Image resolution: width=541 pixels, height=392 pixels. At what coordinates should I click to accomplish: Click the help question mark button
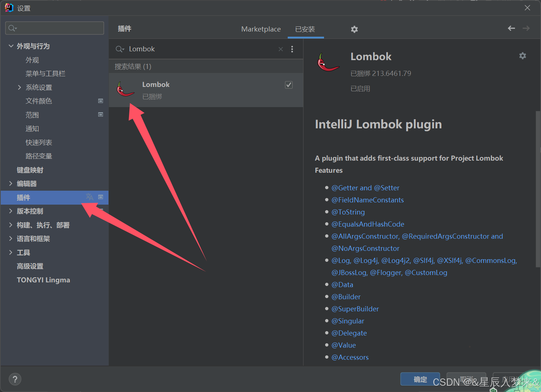click(15, 379)
